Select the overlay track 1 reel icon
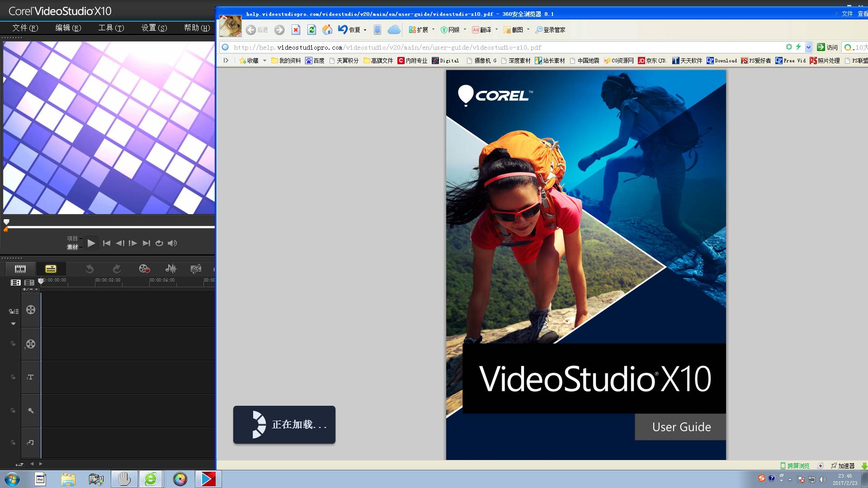 pos(31,344)
